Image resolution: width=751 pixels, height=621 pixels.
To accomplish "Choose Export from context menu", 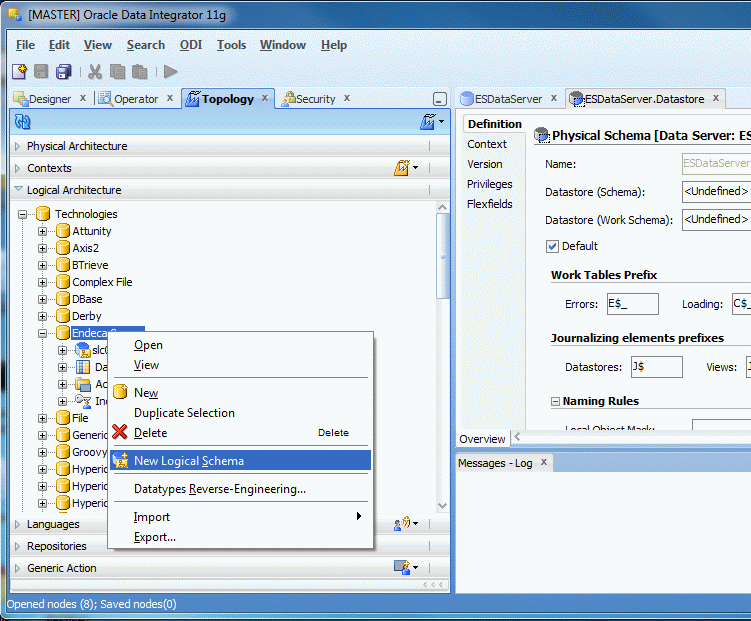I will 240,537.
